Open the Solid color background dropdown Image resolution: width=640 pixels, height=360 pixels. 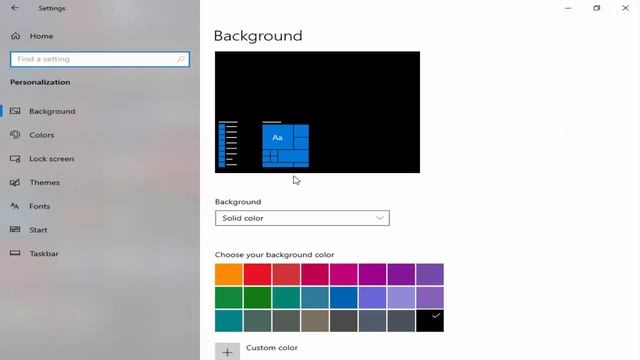pyautogui.click(x=302, y=218)
